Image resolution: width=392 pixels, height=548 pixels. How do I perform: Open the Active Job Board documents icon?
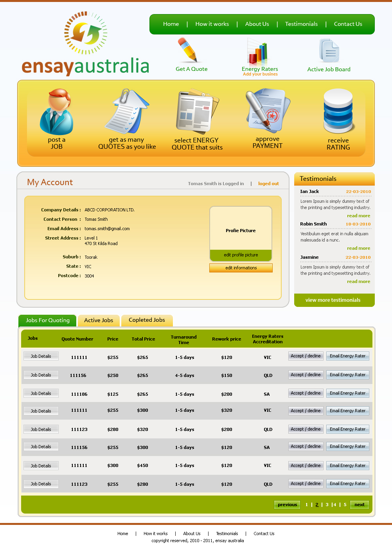(329, 50)
